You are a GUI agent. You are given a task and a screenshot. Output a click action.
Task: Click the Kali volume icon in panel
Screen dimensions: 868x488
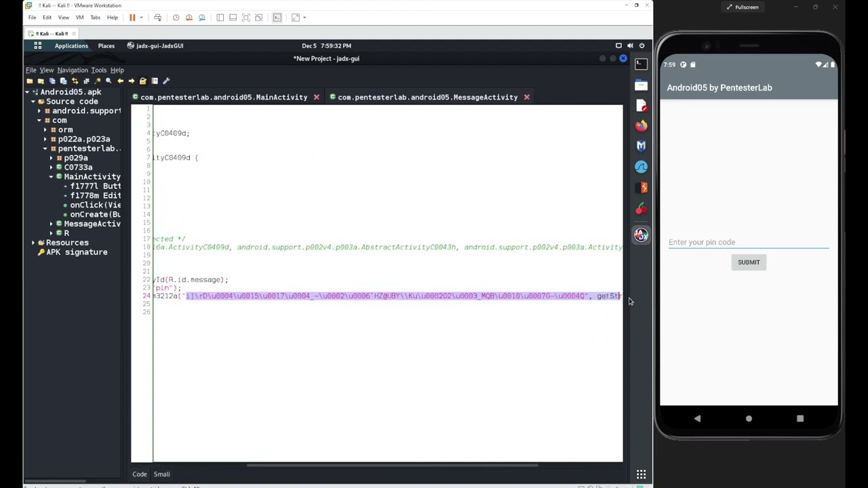point(630,45)
